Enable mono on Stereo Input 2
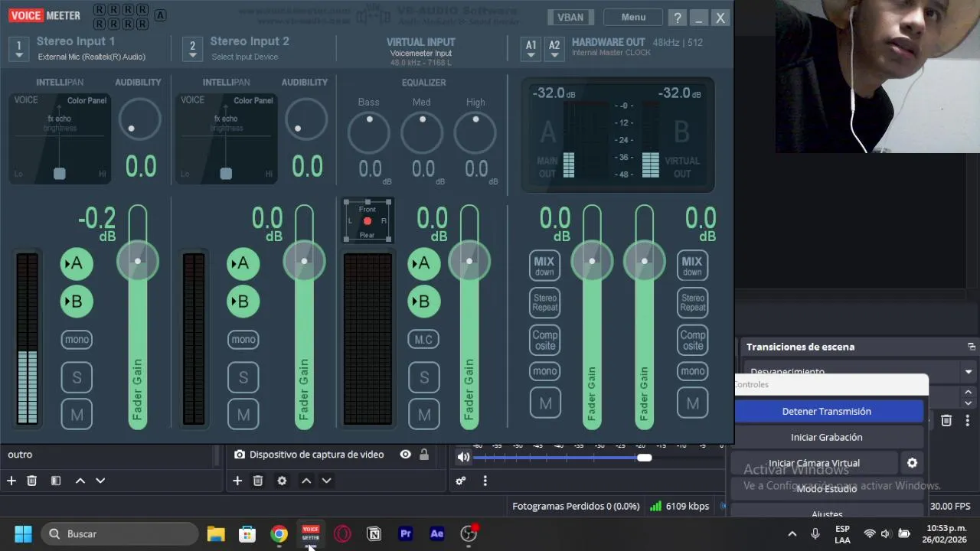Viewport: 980px width, 551px height. (x=243, y=340)
